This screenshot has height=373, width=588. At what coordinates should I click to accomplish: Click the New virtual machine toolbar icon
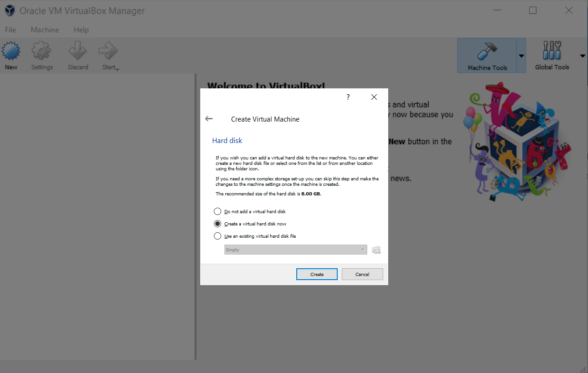click(11, 51)
